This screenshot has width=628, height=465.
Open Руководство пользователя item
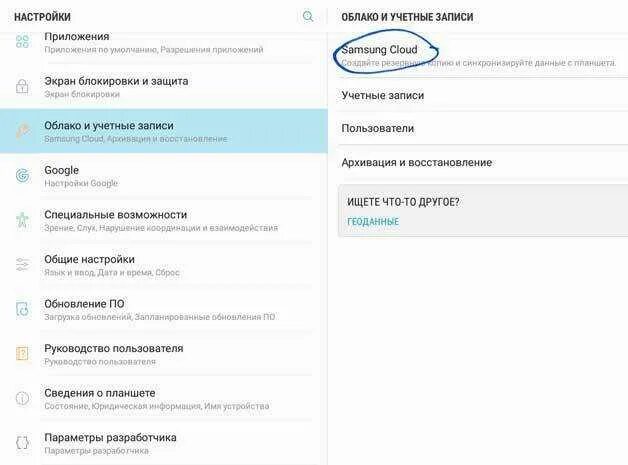click(x=164, y=354)
